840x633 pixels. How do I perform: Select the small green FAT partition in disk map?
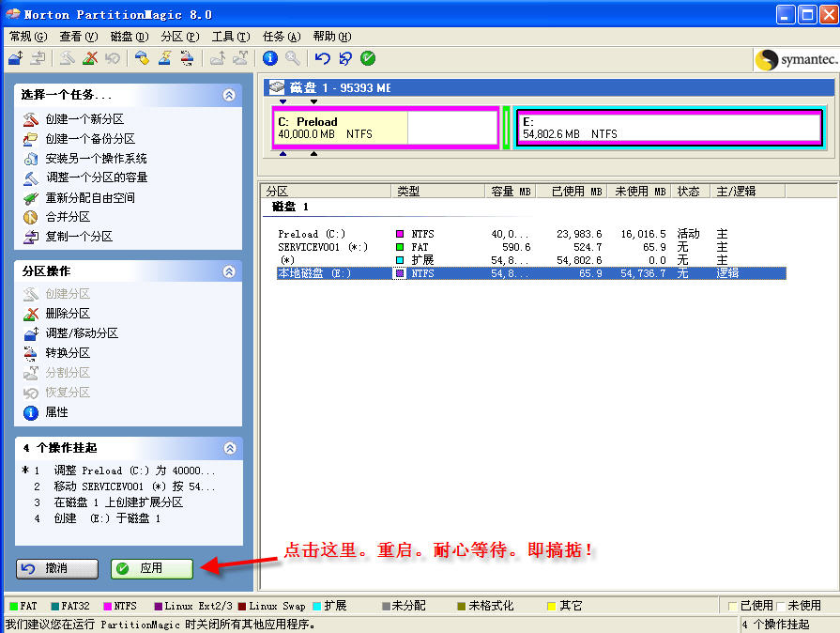tap(506, 128)
